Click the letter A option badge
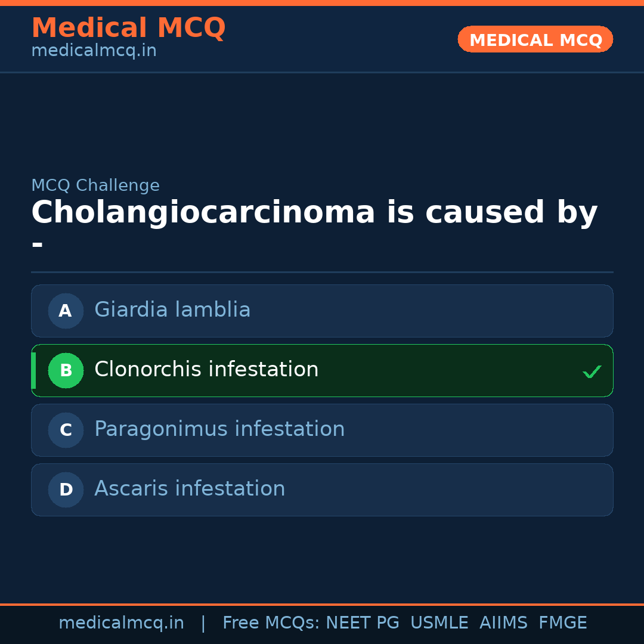The image size is (644, 644). [x=66, y=311]
